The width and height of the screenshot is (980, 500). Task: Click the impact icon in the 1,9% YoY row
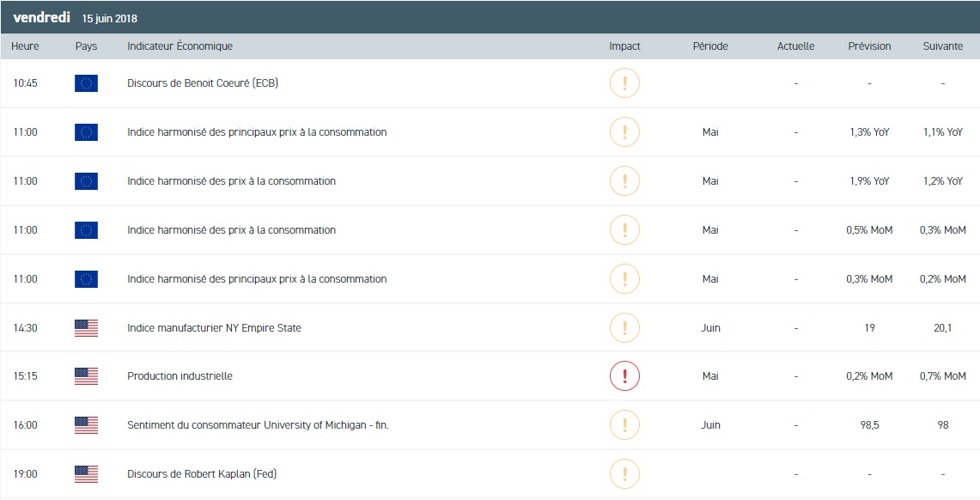[x=624, y=181]
